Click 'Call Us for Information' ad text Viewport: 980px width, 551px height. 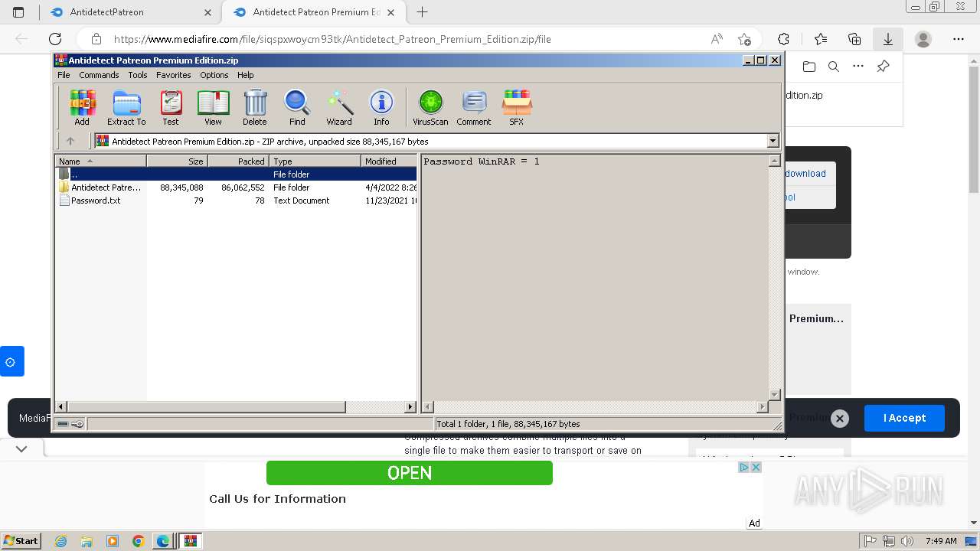[x=277, y=498]
